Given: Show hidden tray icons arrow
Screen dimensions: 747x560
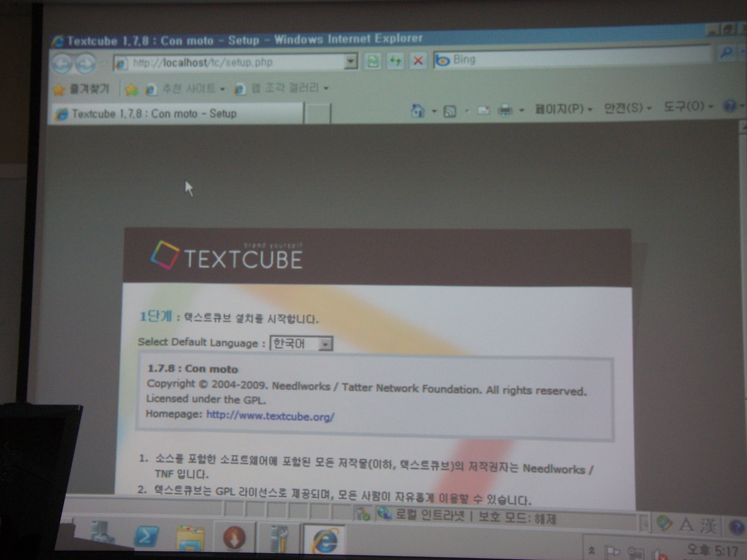Looking at the screenshot, I should coord(591,550).
